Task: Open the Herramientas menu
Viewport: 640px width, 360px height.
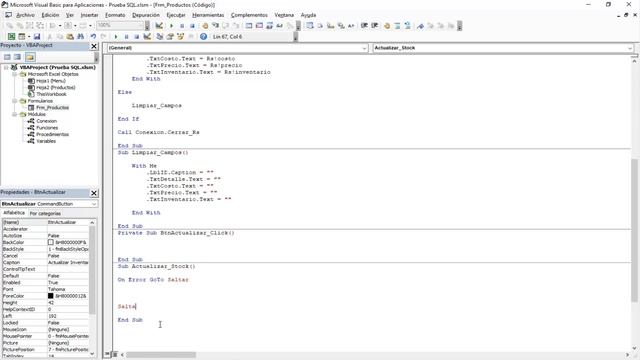Action: [208, 15]
